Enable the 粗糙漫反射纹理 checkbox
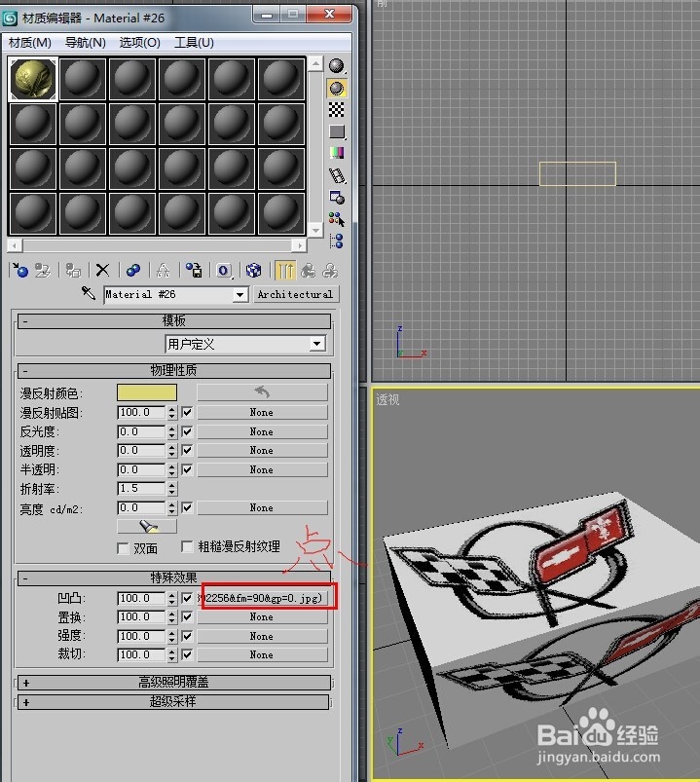The image size is (700, 782). [x=188, y=546]
